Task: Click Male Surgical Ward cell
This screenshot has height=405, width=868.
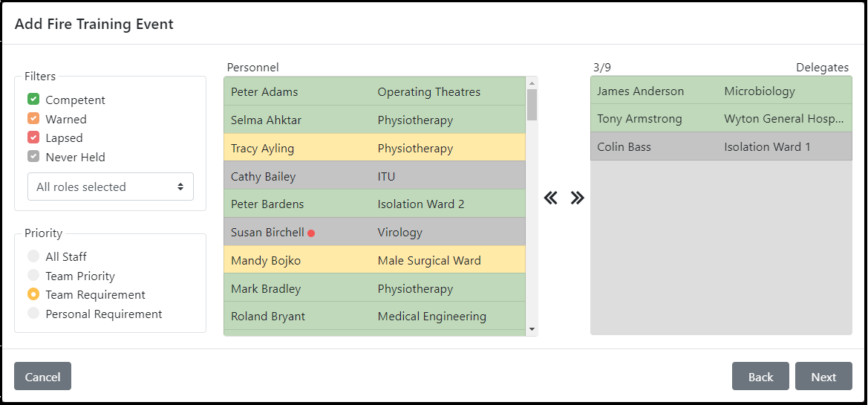Action: [x=429, y=260]
